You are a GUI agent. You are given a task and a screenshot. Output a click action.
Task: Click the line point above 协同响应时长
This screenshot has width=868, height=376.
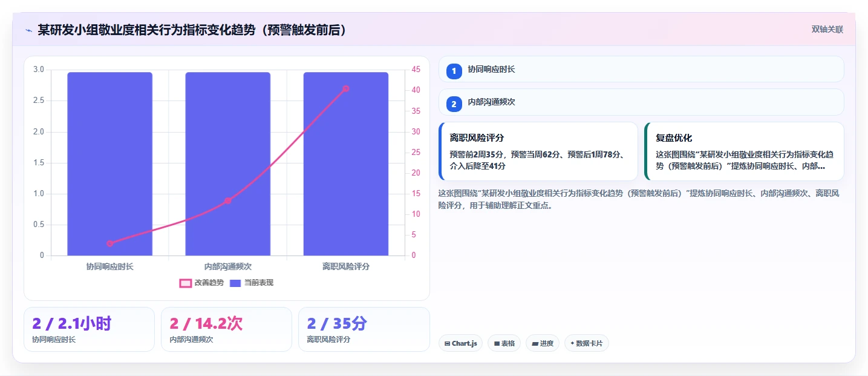[x=109, y=243]
